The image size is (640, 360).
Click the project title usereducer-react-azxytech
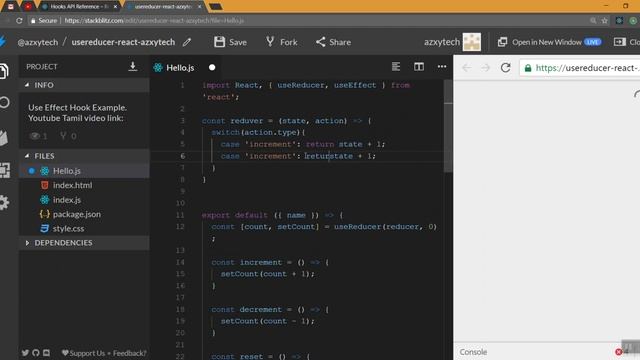coord(123,42)
